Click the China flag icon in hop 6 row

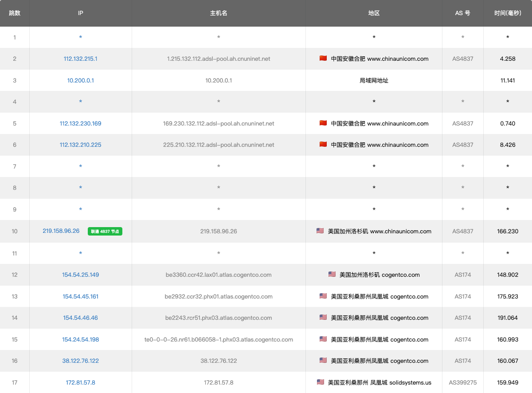pyautogui.click(x=323, y=145)
